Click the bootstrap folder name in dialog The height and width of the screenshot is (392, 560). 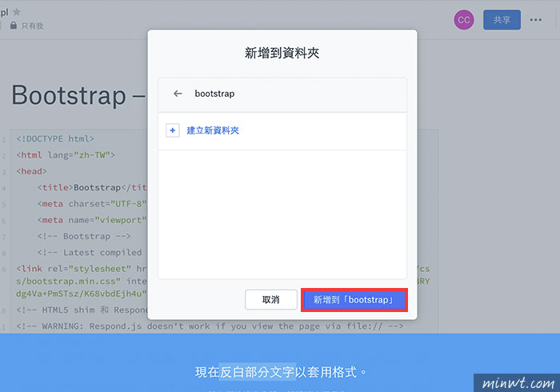pos(214,94)
